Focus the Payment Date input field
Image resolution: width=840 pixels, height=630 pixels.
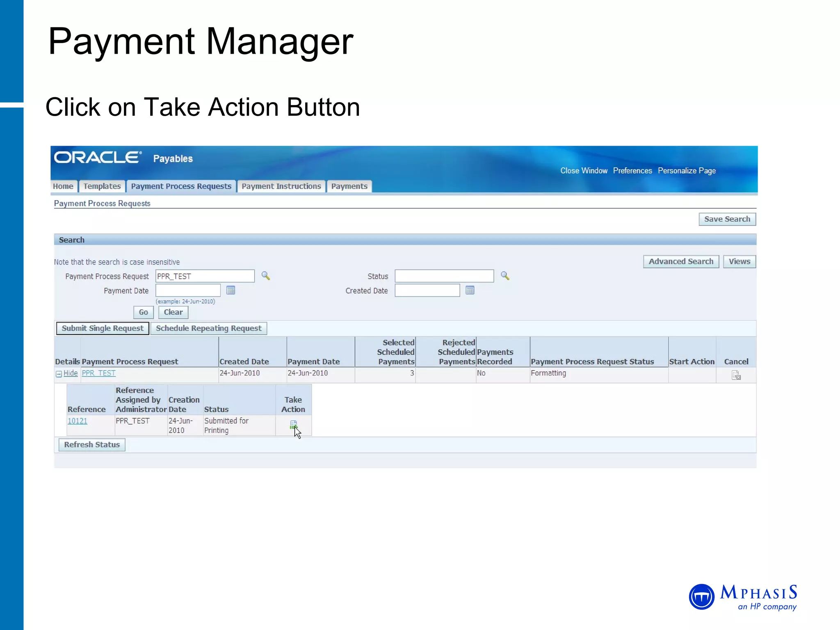[x=188, y=290]
